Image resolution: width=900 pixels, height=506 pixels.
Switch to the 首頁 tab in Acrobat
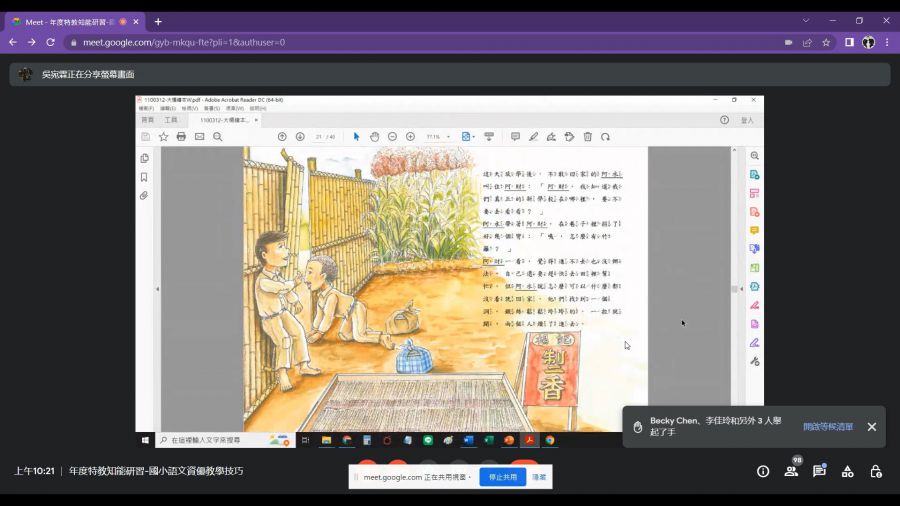coord(148,120)
